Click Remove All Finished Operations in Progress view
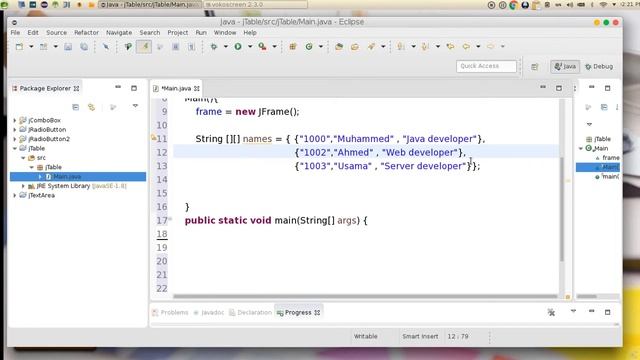The height and width of the screenshot is (360, 640). [x=551, y=312]
